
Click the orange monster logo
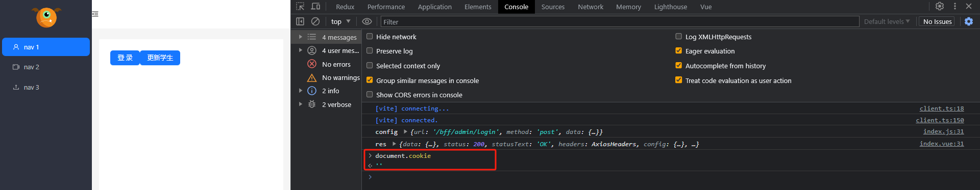pyautogui.click(x=46, y=17)
